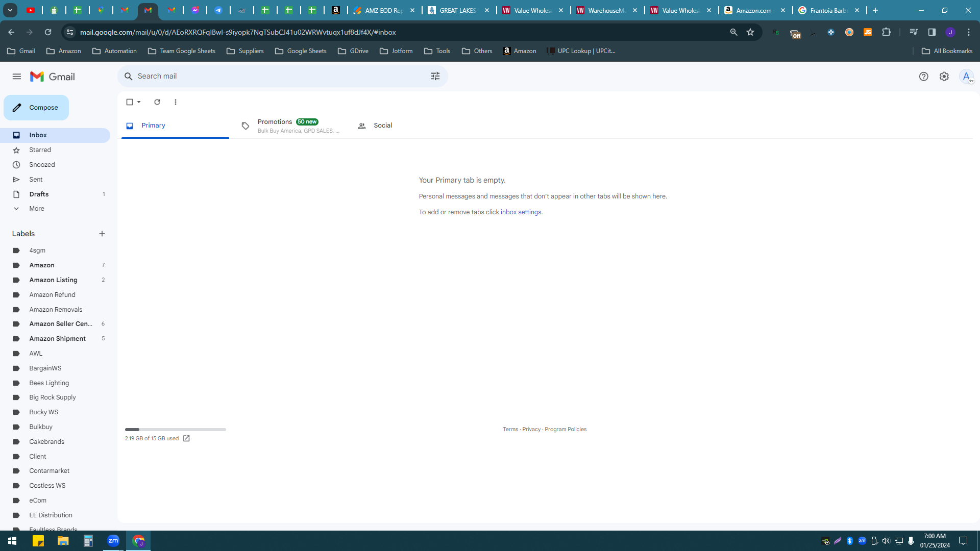Click the inbox settings link

pyautogui.click(x=521, y=212)
